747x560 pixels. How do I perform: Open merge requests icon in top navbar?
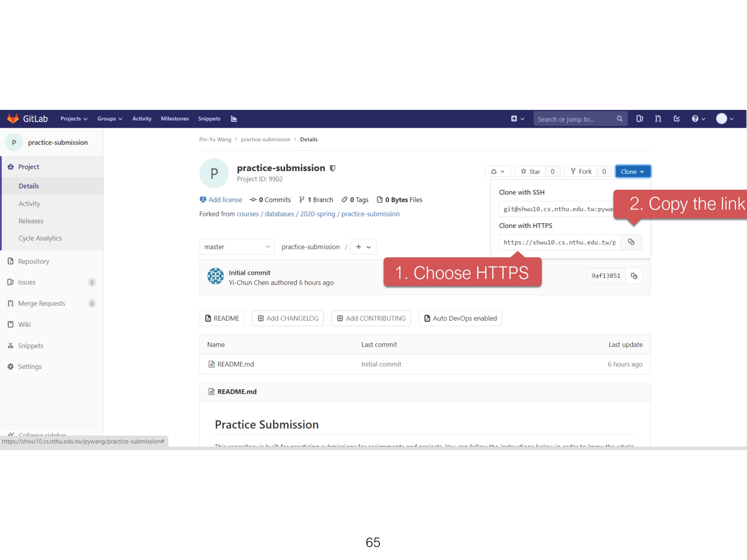pos(658,119)
